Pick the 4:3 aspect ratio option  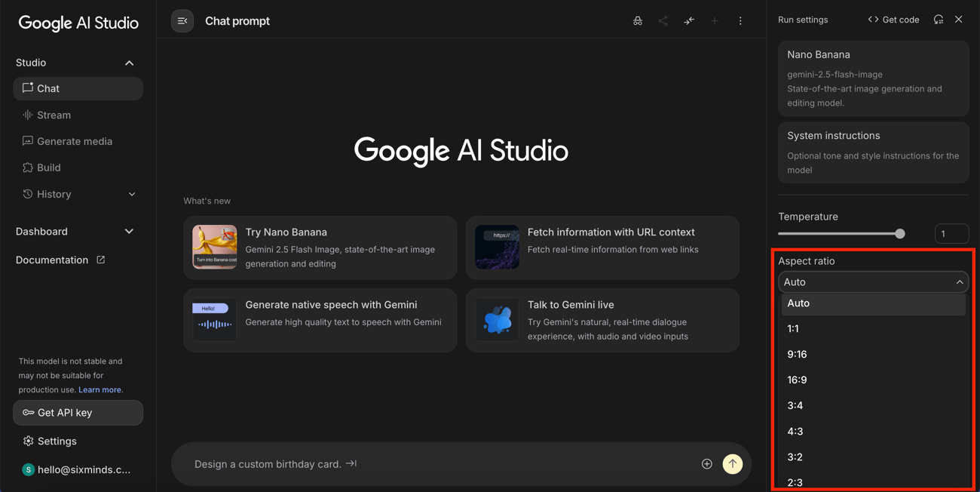[795, 432]
